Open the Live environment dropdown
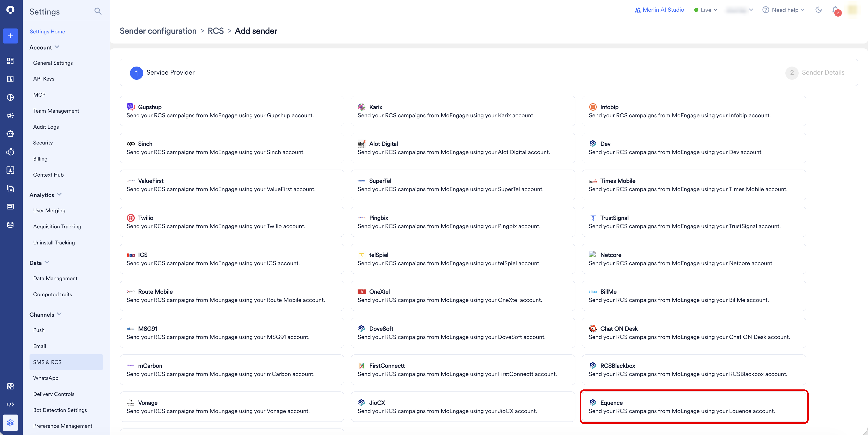Image resolution: width=868 pixels, height=435 pixels. point(706,10)
